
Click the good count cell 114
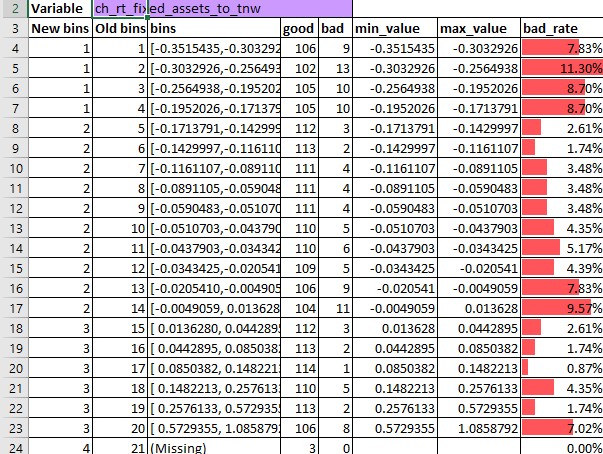(300, 368)
